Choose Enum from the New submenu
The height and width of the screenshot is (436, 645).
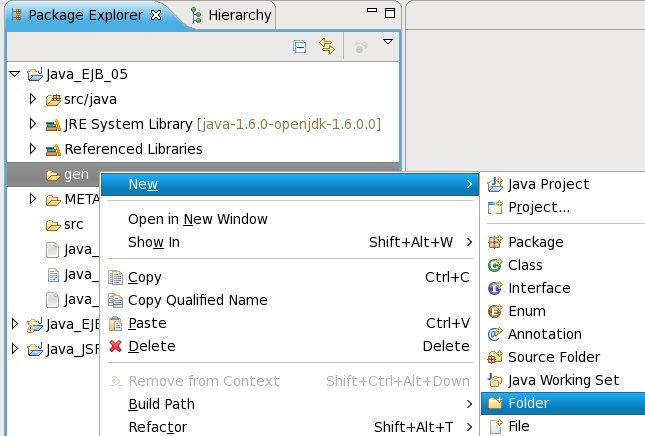[526, 311]
